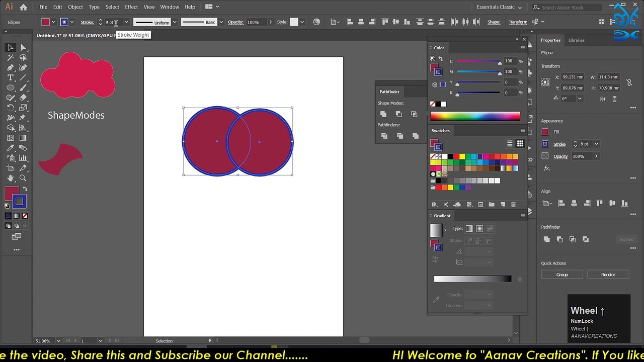Delete swatch with trash icon in Swatches panel
This screenshot has width=644, height=362.
coord(513,205)
